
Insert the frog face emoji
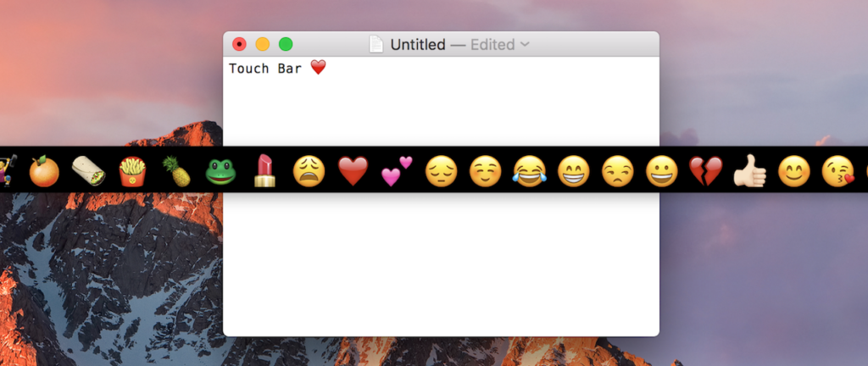(220, 171)
